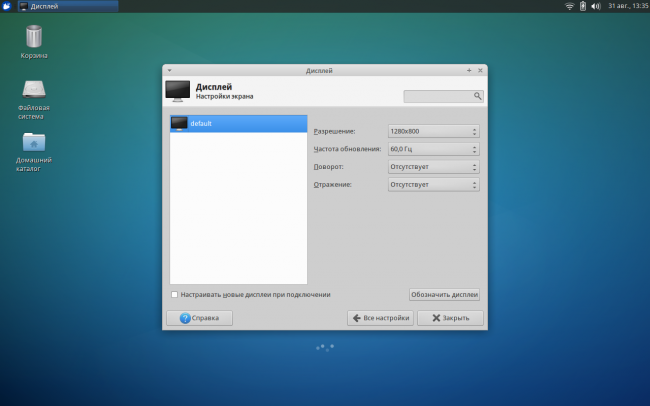The width and height of the screenshot is (650, 406).
Task: Click the clock showing 31 авг., 13:35
Action: coord(628,6)
